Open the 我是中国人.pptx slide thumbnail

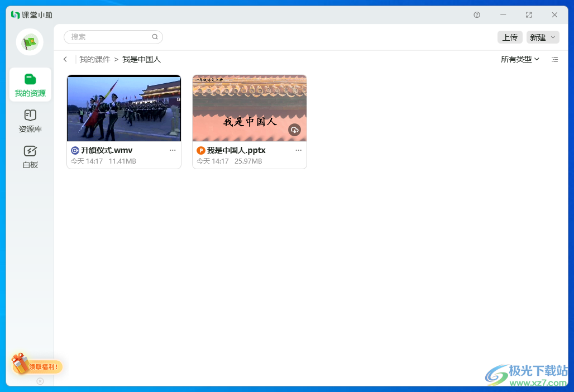click(x=249, y=108)
